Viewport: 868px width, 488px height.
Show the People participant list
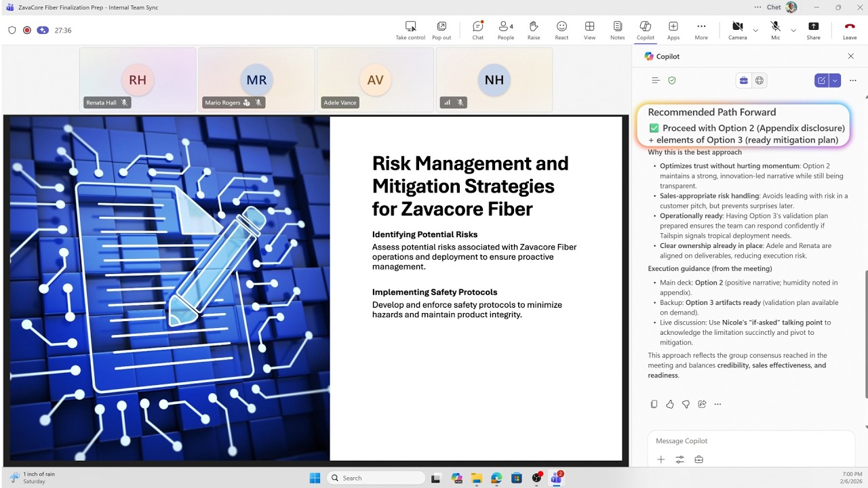coord(506,30)
